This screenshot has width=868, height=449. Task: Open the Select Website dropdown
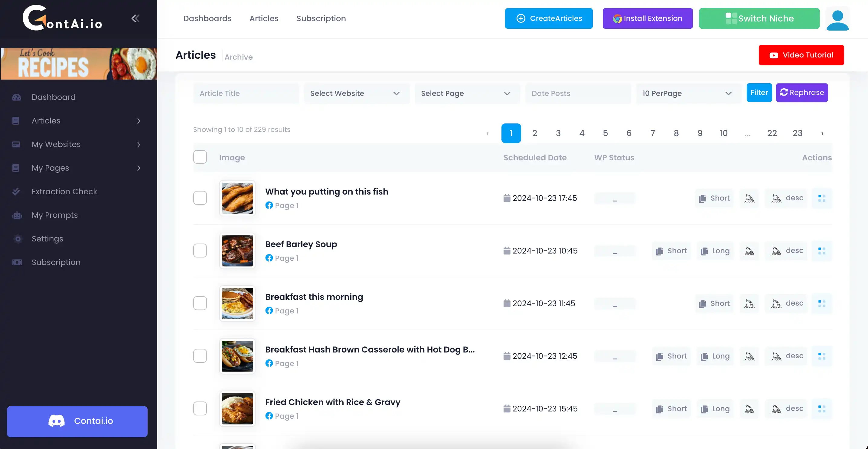tap(357, 93)
